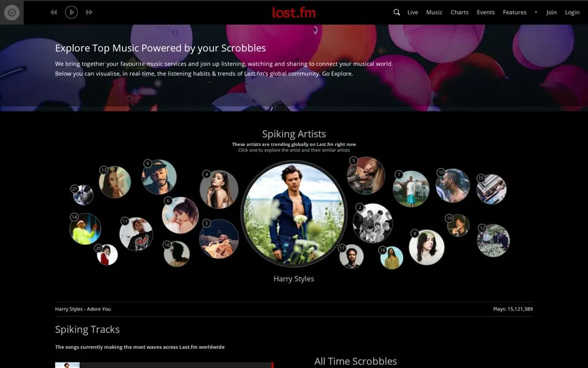588x368 pixels.
Task: Select artist bubble number 9
Action: [159, 177]
